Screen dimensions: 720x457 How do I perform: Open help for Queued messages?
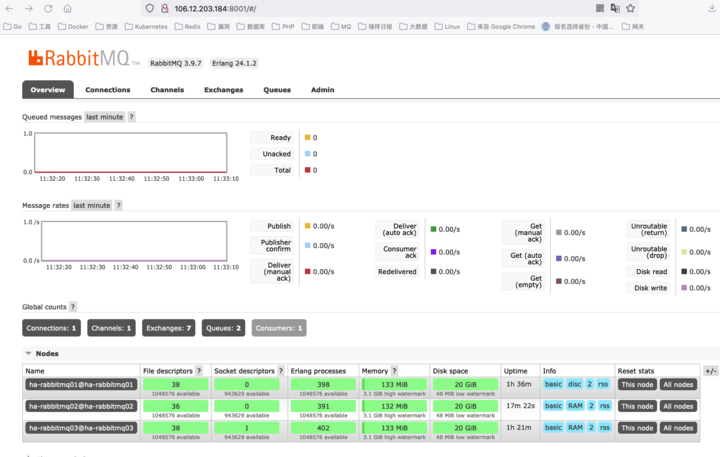tap(131, 117)
